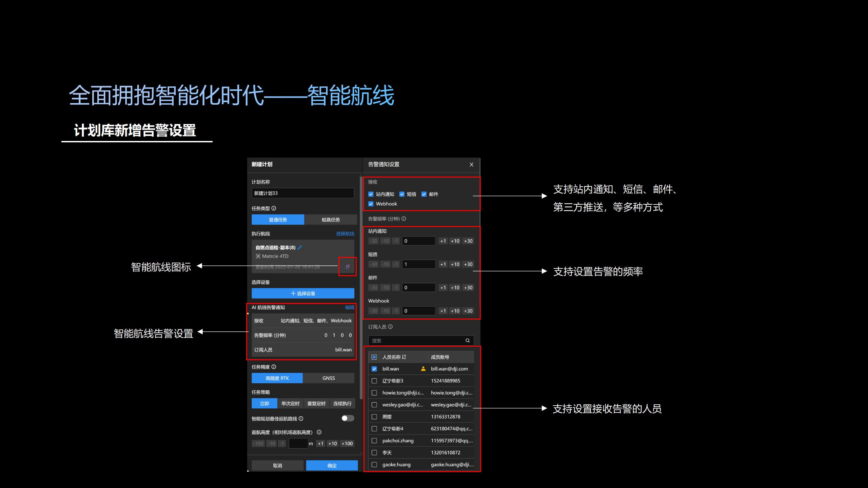Click info icon next to 任务类型
This screenshot has height=488, width=868.
274,208
